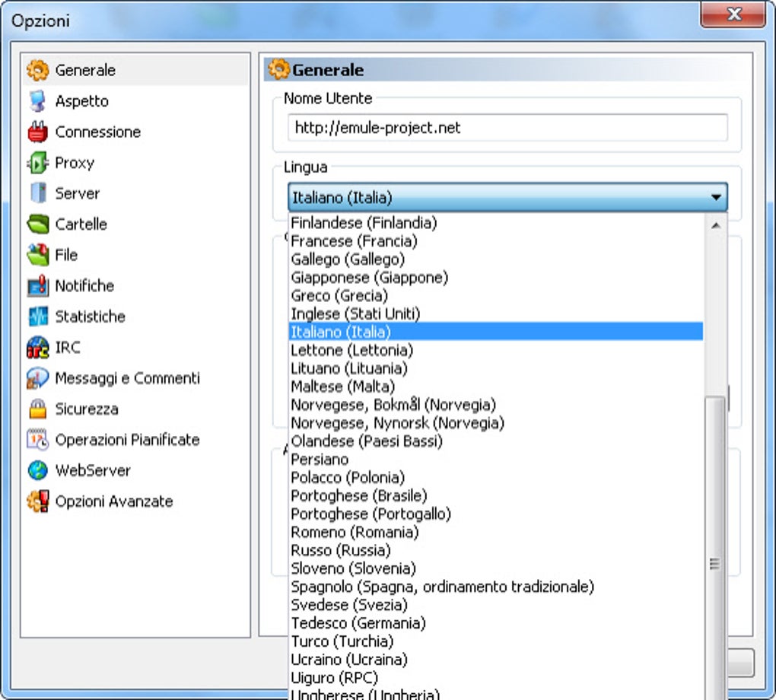Choose Lettone (Lettonia) language

coord(496,350)
